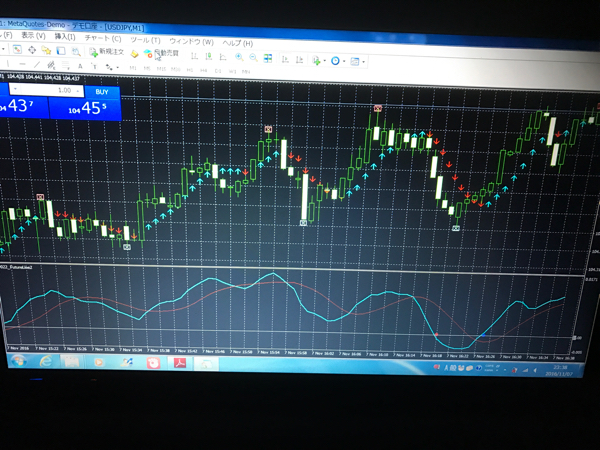Select the trendline drawing tool
Viewport: 600px width, 450px height.
(x=37, y=64)
